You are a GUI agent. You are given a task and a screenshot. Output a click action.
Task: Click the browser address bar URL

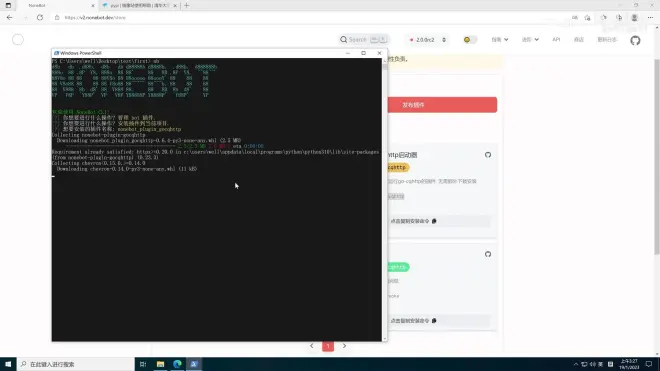coord(95,18)
